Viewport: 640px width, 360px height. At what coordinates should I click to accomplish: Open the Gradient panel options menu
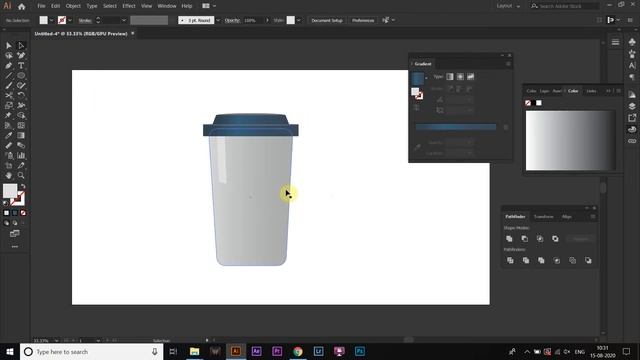click(x=508, y=64)
